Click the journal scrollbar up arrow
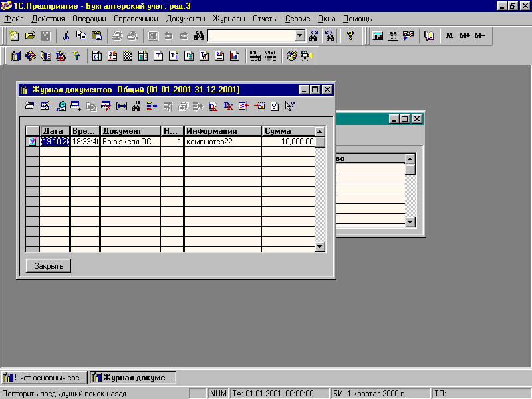 point(320,131)
